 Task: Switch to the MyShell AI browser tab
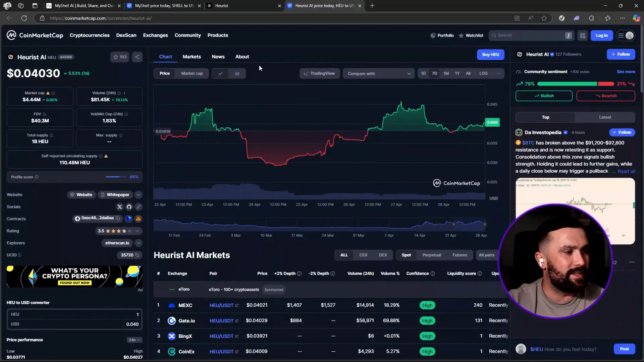[84, 6]
